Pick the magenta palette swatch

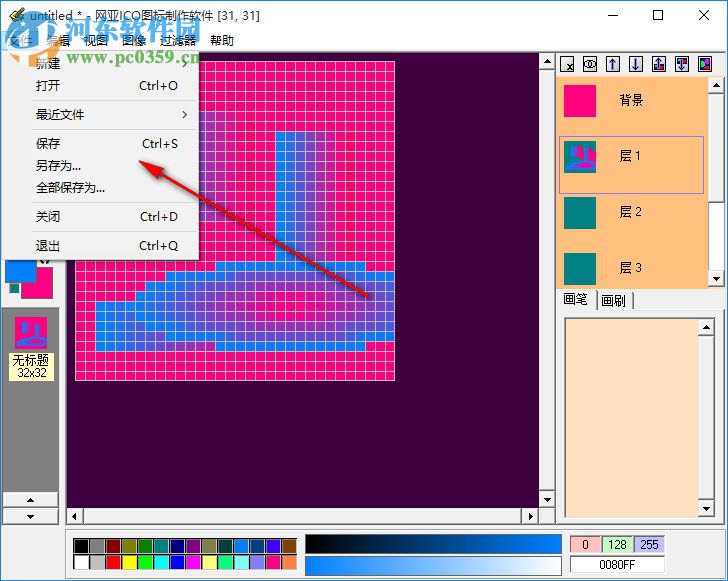tap(193, 562)
